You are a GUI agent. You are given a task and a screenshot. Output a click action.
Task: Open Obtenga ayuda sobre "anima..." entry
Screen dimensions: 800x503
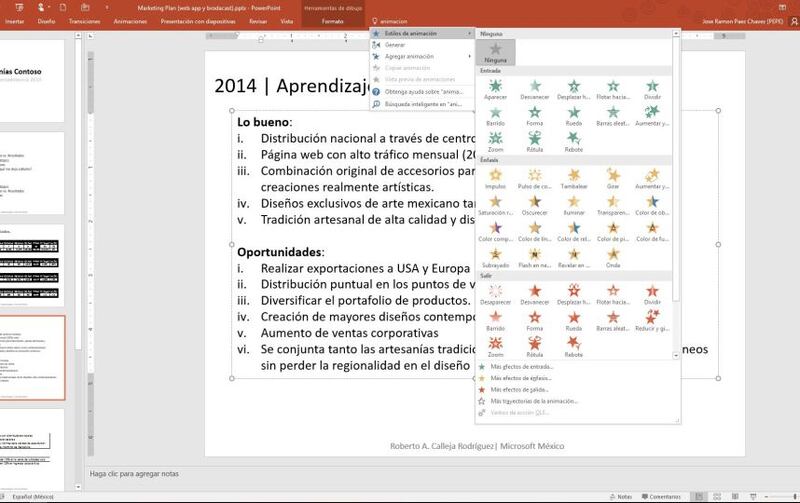(422, 92)
